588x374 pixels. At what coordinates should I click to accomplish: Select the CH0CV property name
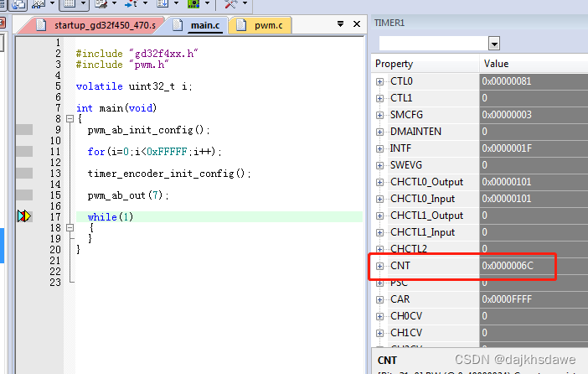(x=406, y=316)
